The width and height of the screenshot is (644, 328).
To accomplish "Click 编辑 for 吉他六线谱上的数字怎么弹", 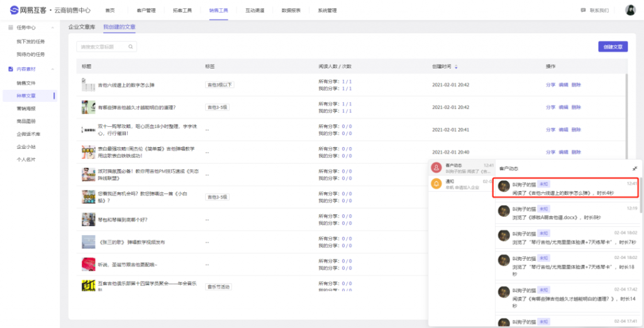I will [x=563, y=85].
